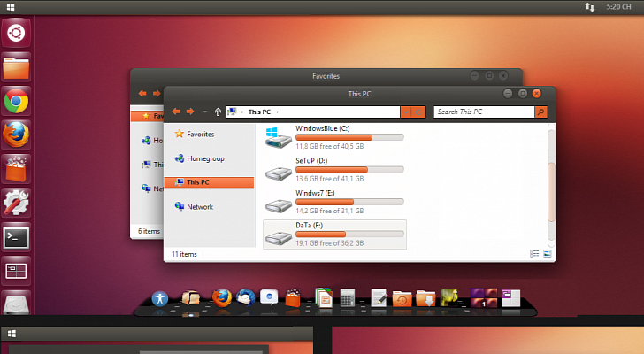The image size is (644, 354).
Task: Select Network in the navigation pane
Action: tap(199, 206)
